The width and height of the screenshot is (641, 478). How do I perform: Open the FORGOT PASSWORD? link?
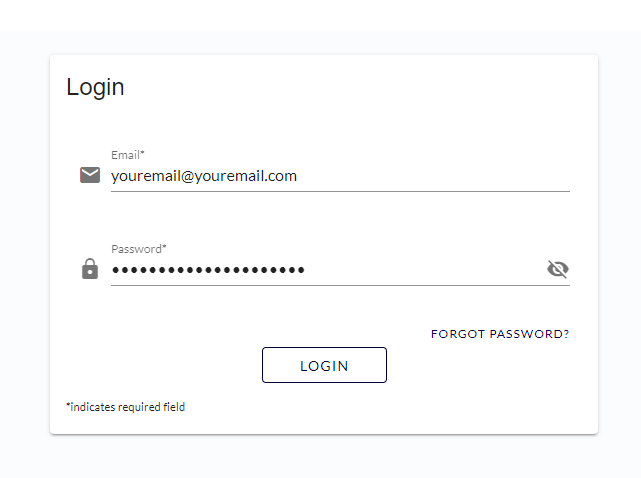point(500,334)
